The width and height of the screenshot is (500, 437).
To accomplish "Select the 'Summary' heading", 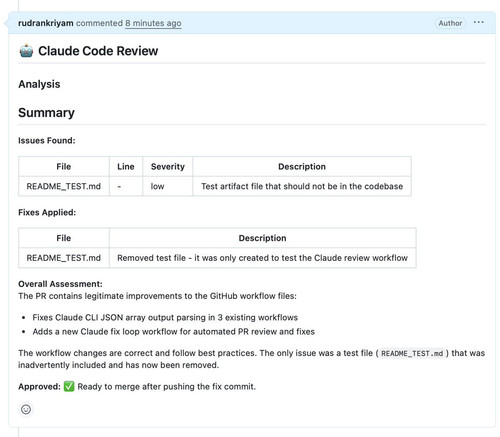I will coord(46,113).
